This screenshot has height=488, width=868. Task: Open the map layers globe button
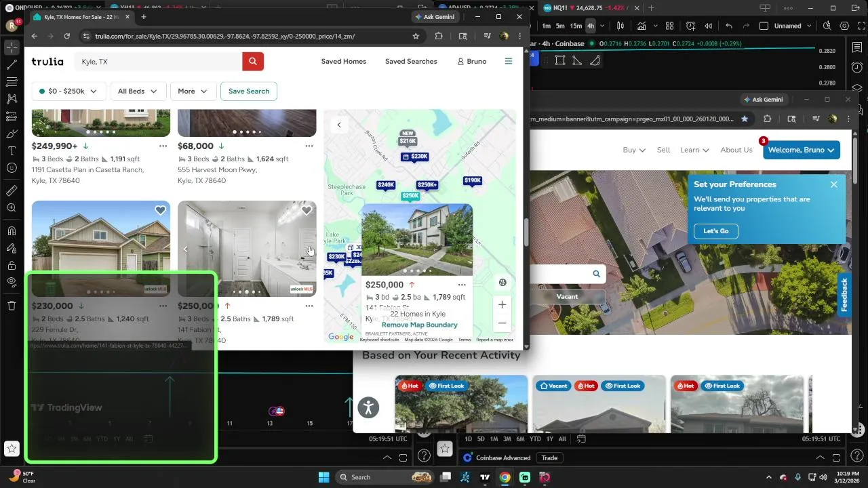click(502, 283)
